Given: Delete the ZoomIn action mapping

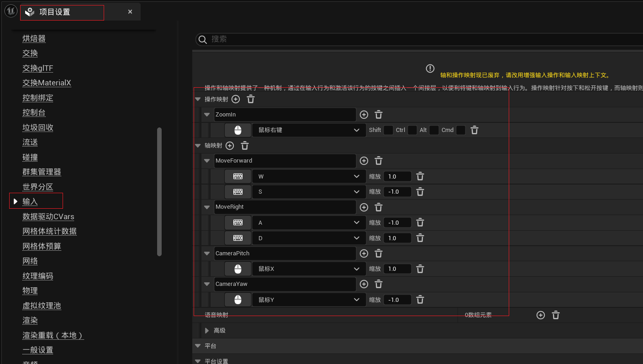Looking at the screenshot, I should click(x=379, y=115).
